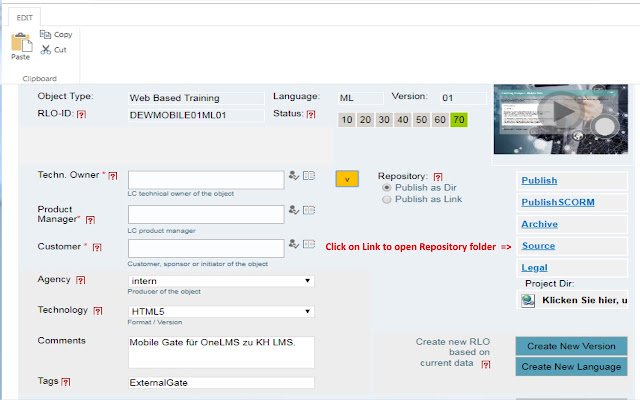Click Create New Language button
The width and height of the screenshot is (640, 400).
click(x=571, y=367)
